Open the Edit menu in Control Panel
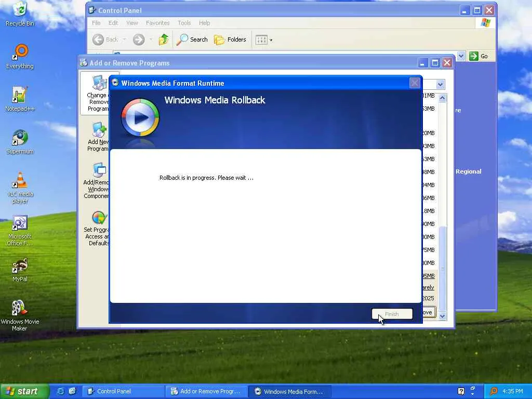532x399 pixels. pyautogui.click(x=113, y=23)
